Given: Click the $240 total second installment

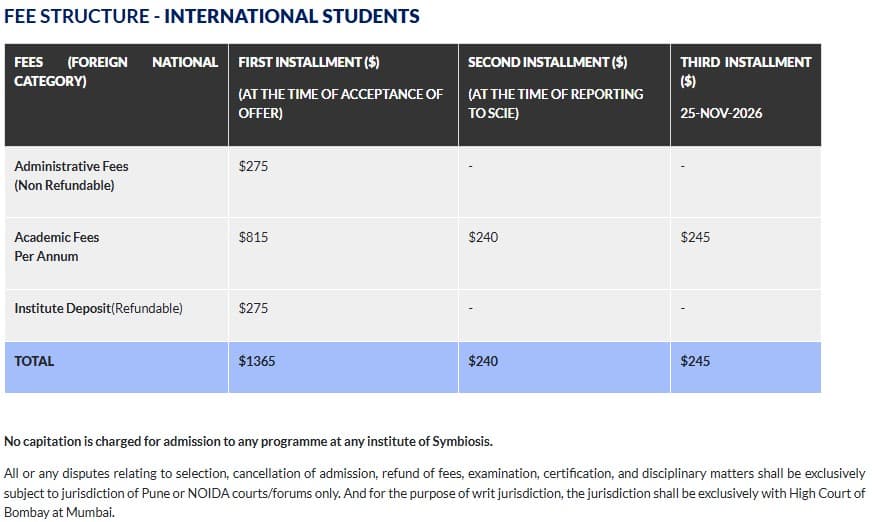Looking at the screenshot, I should (x=483, y=361).
